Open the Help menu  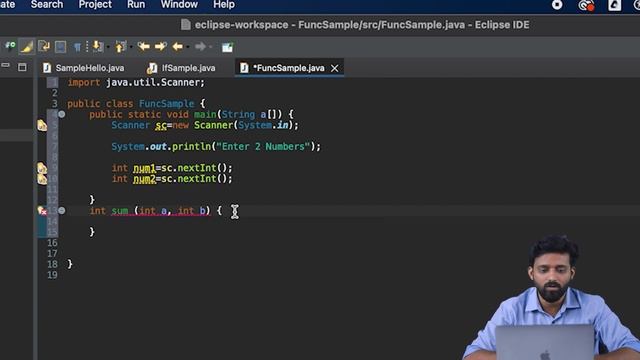(x=224, y=5)
